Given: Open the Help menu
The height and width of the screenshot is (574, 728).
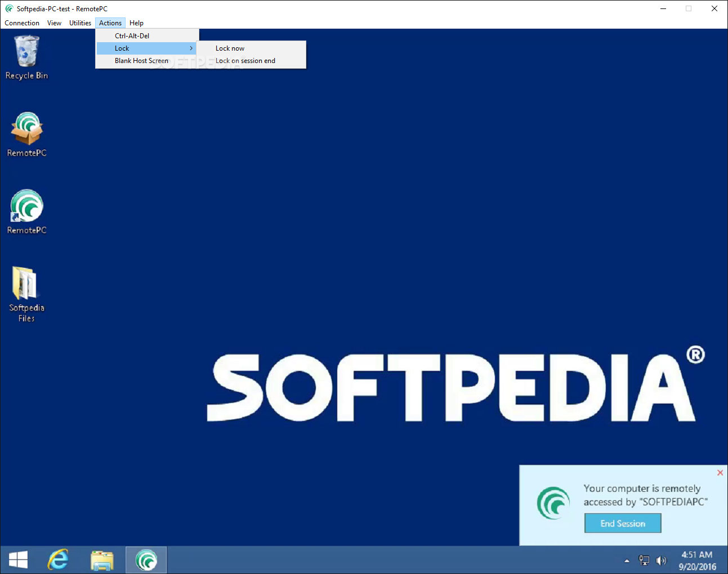Looking at the screenshot, I should (136, 23).
